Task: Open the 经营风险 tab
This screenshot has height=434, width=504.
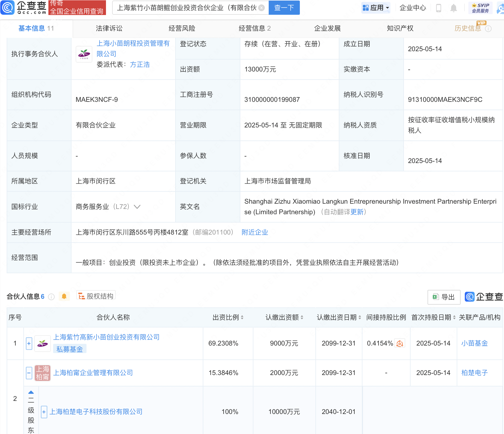Action: click(182, 28)
